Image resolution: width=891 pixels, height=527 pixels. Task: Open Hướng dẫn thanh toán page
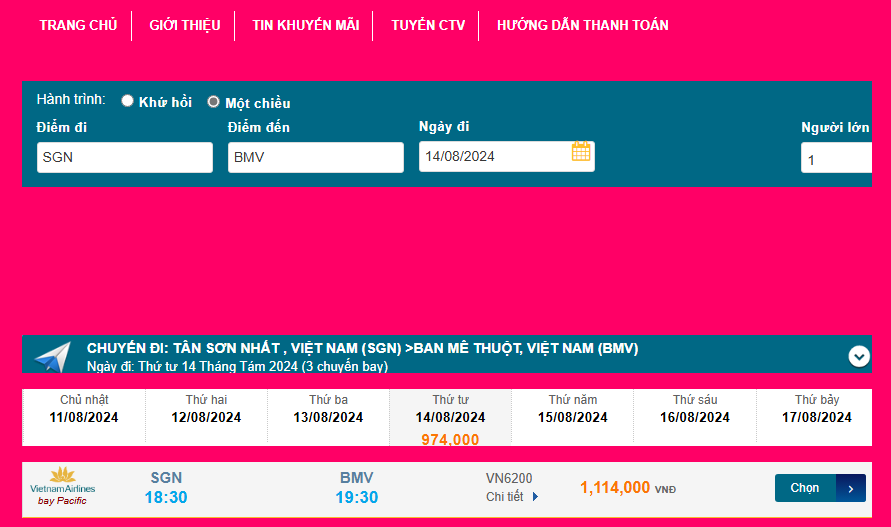[x=582, y=25]
